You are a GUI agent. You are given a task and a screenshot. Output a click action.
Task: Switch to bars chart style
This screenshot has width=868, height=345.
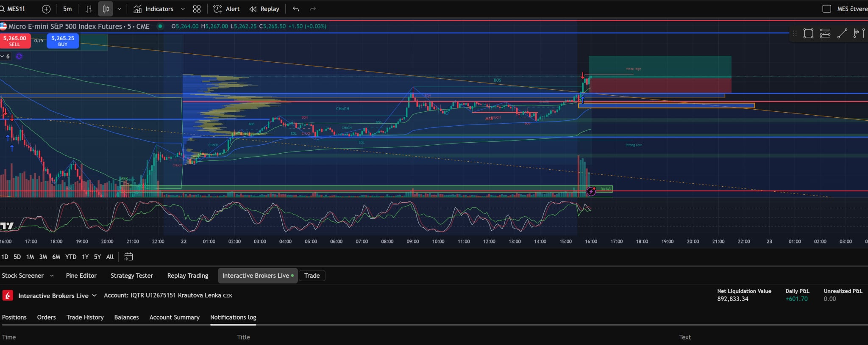[89, 9]
